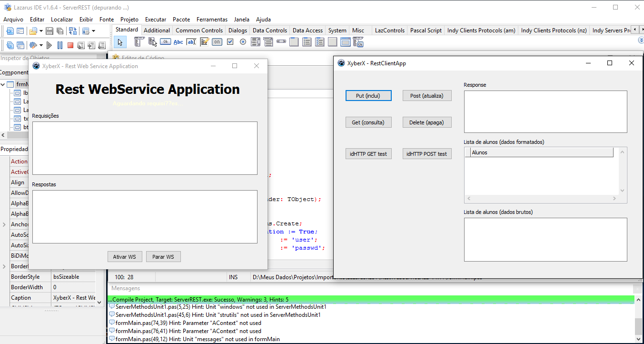This screenshot has height=344, width=644.
Task: Expand the Anchors property in the Object Inspector
Action: pos(4,224)
